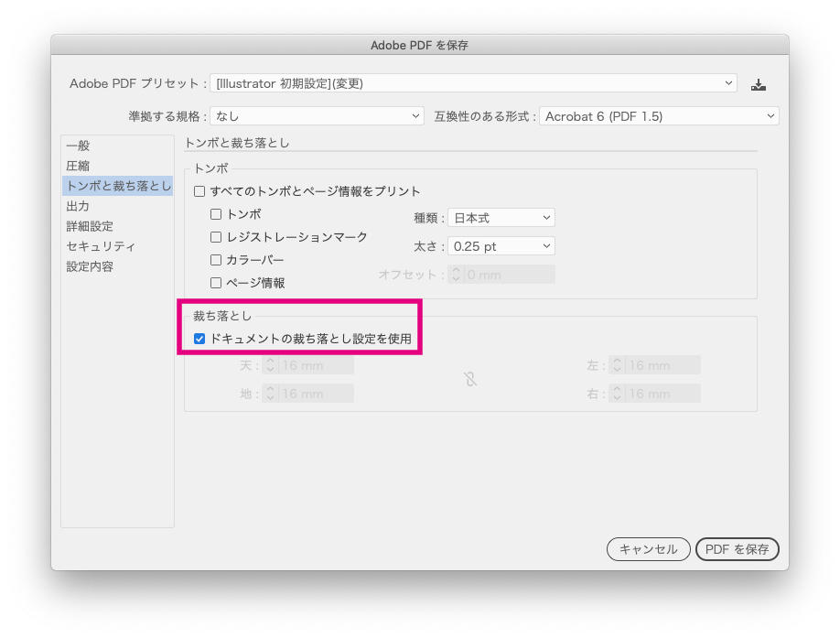Click the save preset icon
840x638 pixels.
(x=758, y=84)
